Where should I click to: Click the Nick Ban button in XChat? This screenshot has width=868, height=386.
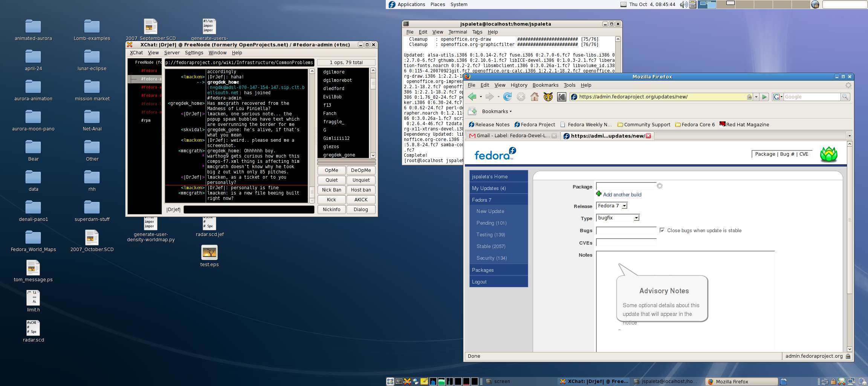click(332, 190)
